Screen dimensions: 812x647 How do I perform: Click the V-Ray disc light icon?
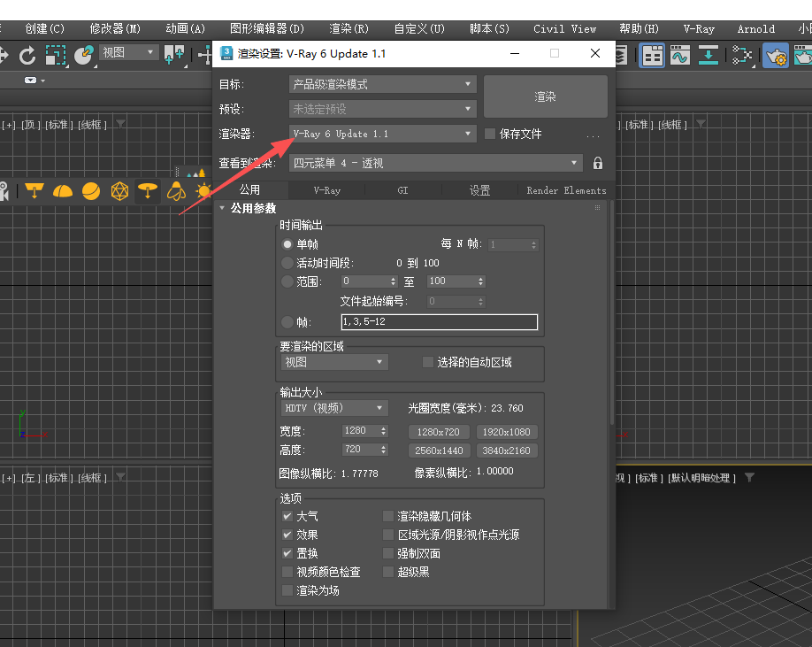[148, 191]
